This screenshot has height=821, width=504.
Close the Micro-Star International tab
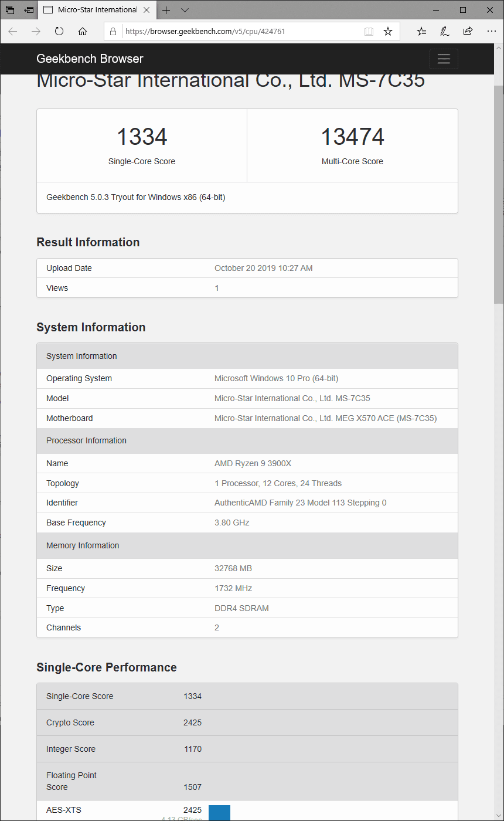(147, 10)
